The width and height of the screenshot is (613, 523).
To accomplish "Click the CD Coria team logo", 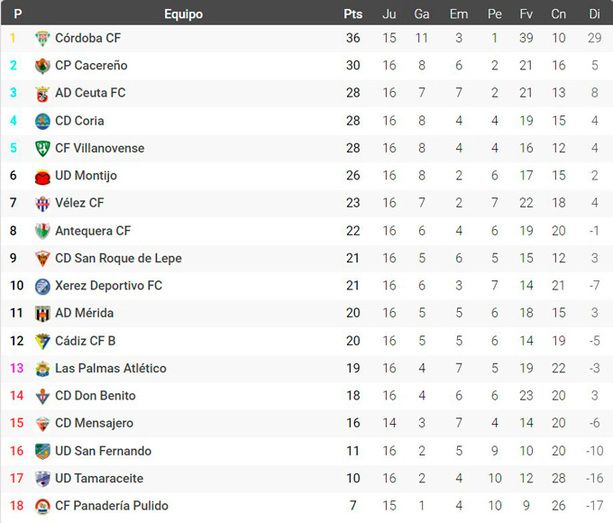I will click(42, 121).
